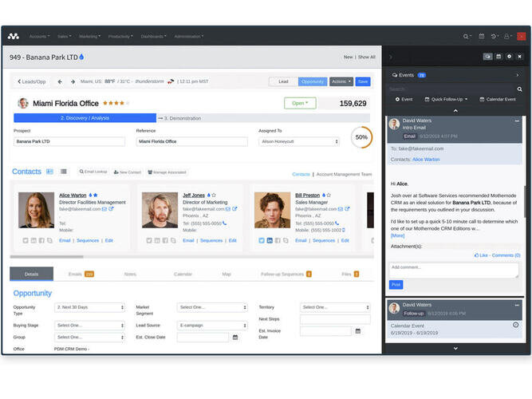
Task: Click the Add comment text box
Action: 454,271
